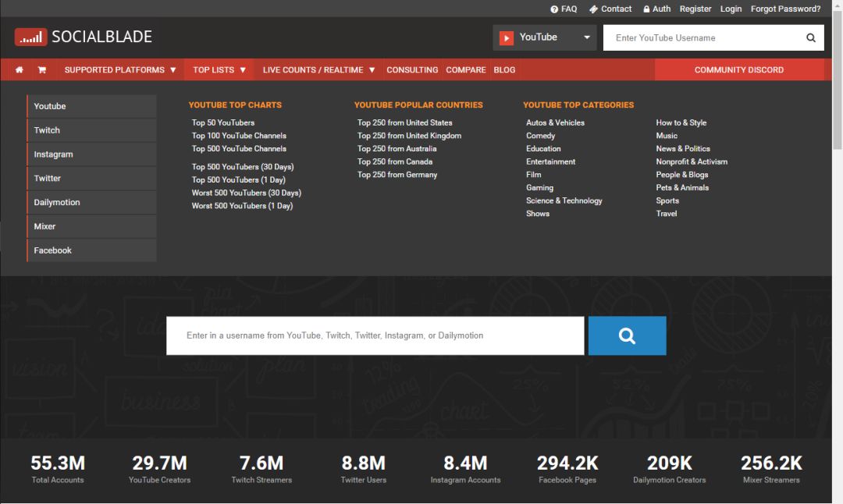Expand Live Counts / Realtime menu
Viewport: 843px width, 504px height.
pyautogui.click(x=318, y=70)
